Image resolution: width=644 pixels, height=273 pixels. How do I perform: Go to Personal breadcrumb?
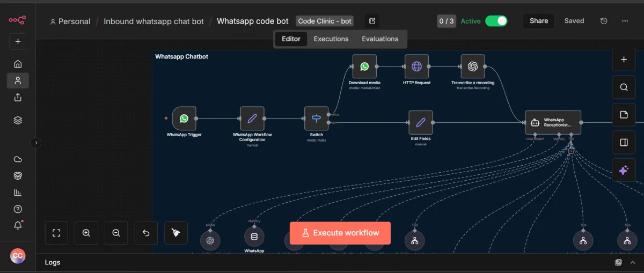click(70, 21)
